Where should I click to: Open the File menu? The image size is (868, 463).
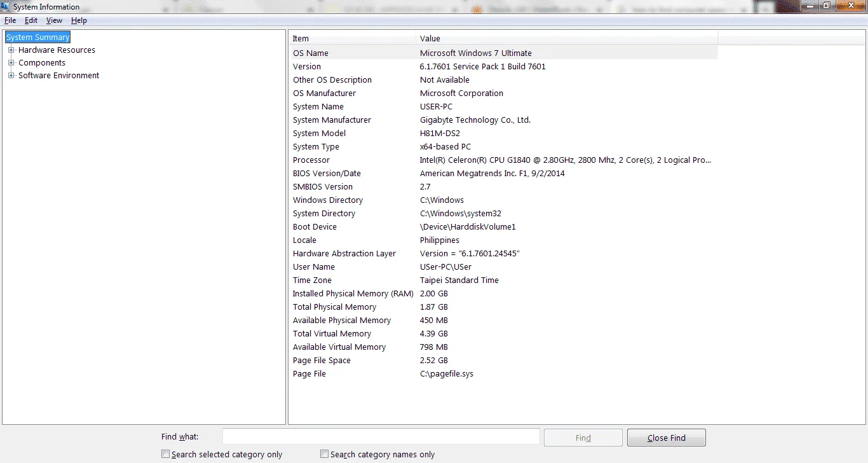point(10,20)
